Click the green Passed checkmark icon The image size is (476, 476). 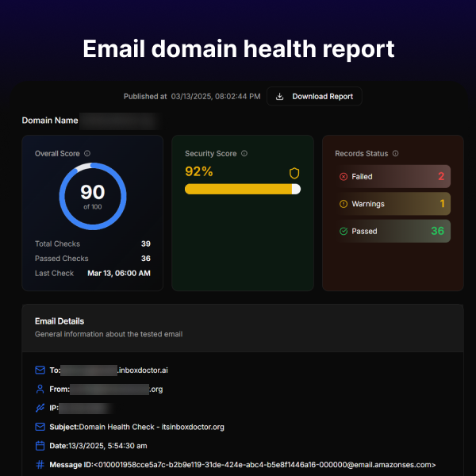click(x=344, y=231)
